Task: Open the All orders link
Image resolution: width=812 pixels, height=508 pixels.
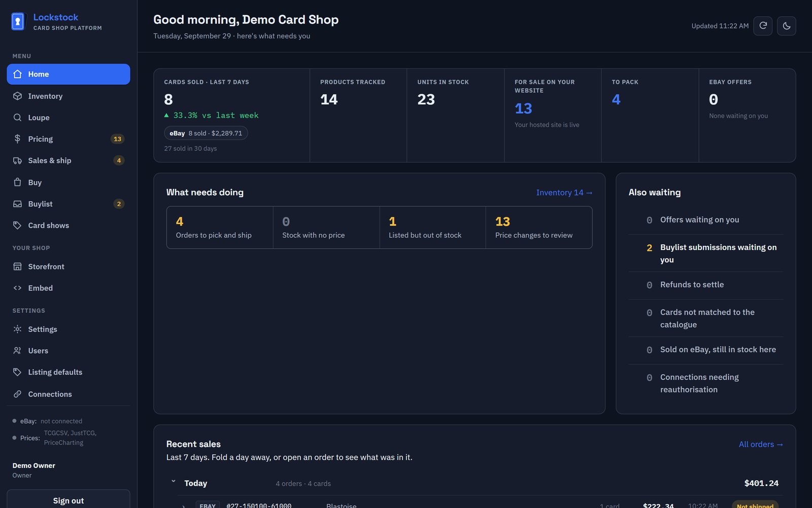Action: 761,444
